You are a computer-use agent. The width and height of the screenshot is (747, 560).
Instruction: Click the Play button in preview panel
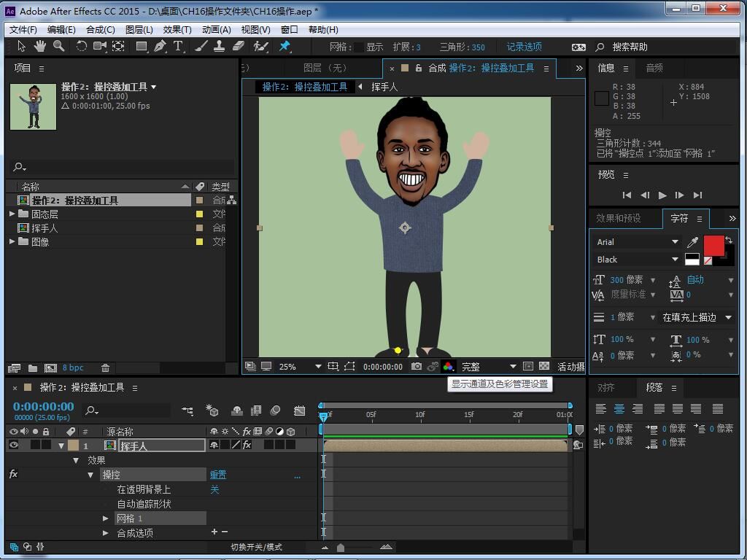[x=662, y=195]
